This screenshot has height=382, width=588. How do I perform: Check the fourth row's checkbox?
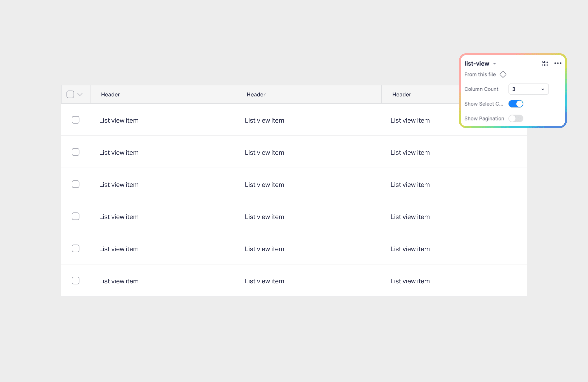[75, 216]
